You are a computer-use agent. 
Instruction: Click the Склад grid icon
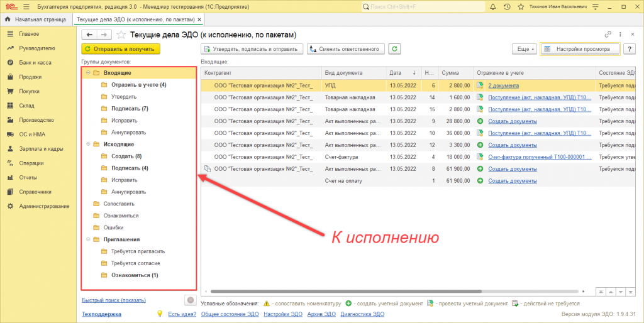coord(11,106)
